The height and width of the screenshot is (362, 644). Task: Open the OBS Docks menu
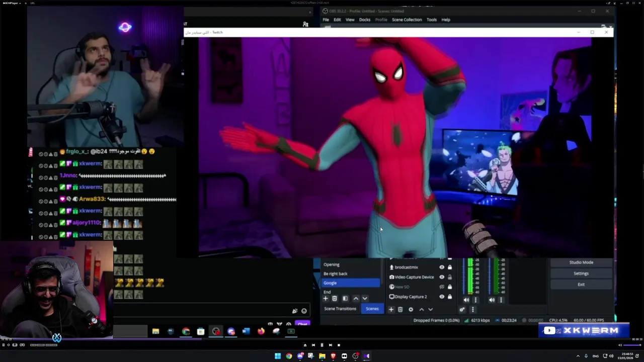pos(365,20)
